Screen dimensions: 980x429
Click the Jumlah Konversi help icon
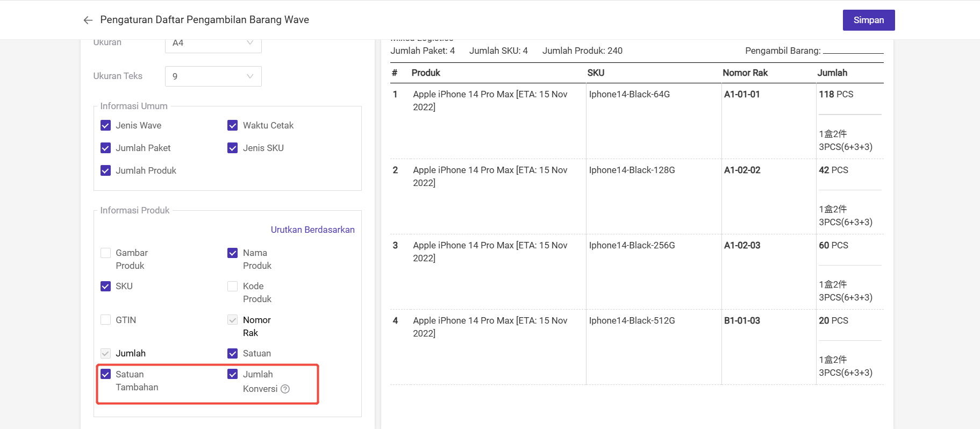(285, 389)
